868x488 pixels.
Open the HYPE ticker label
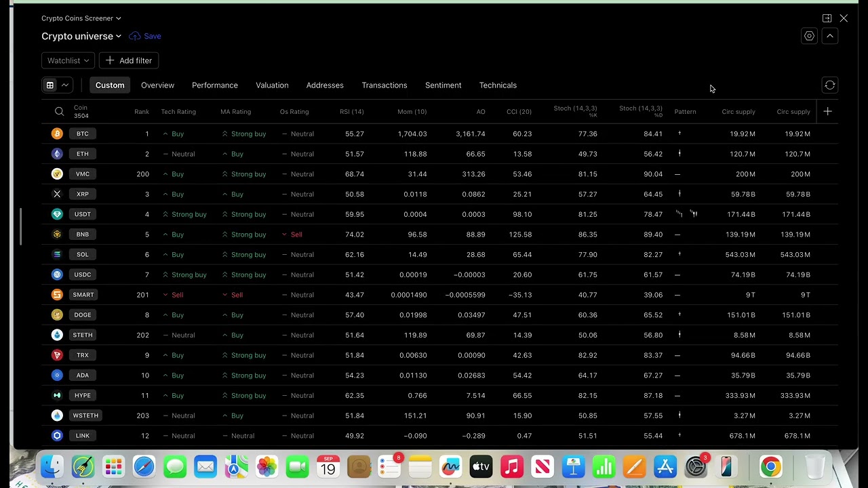[x=83, y=395]
